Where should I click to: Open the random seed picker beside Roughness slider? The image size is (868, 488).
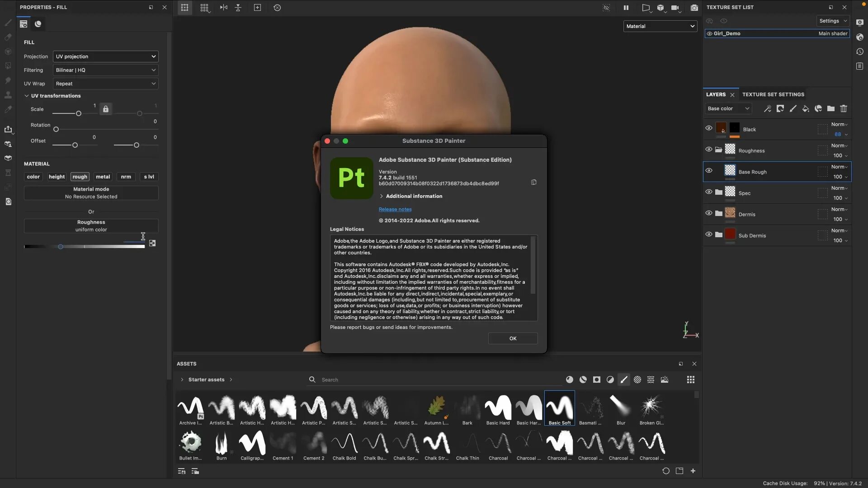[x=152, y=243]
